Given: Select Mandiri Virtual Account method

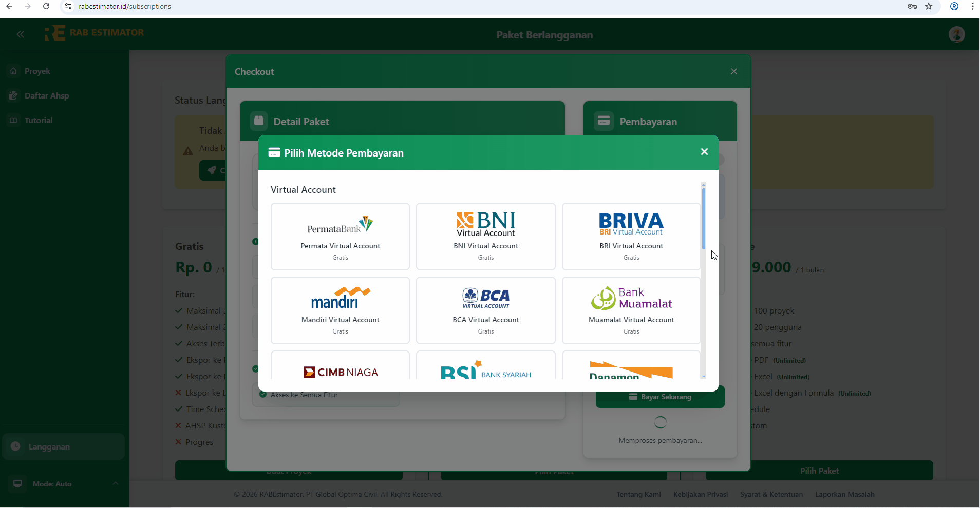Looking at the screenshot, I should click(340, 310).
